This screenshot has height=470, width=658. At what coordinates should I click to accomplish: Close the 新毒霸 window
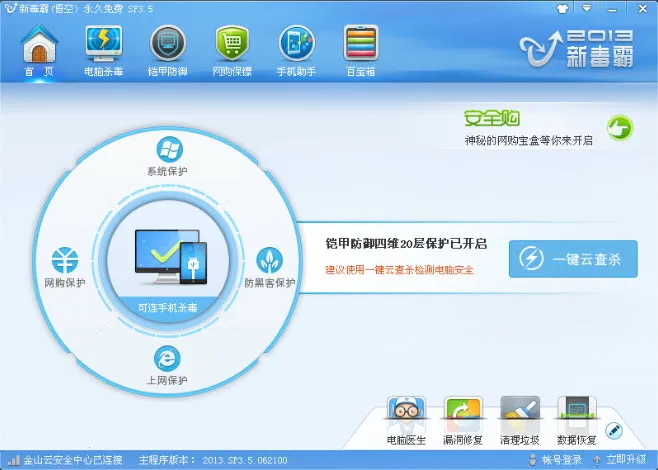[642, 8]
